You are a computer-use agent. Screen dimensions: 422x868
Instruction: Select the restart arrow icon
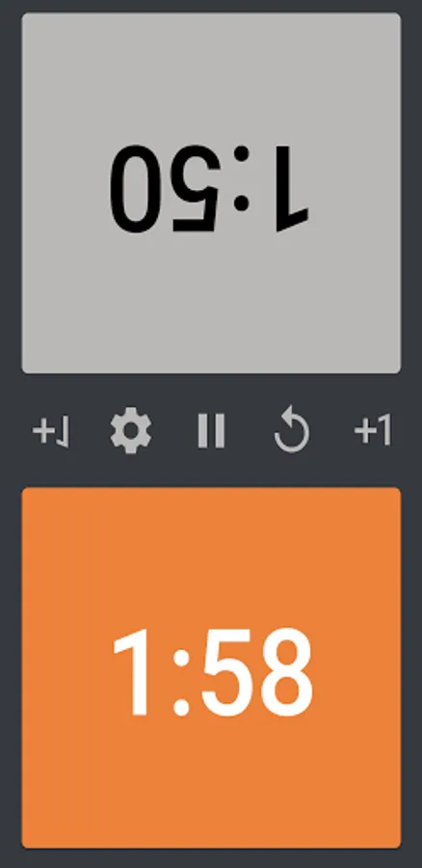[x=292, y=429]
